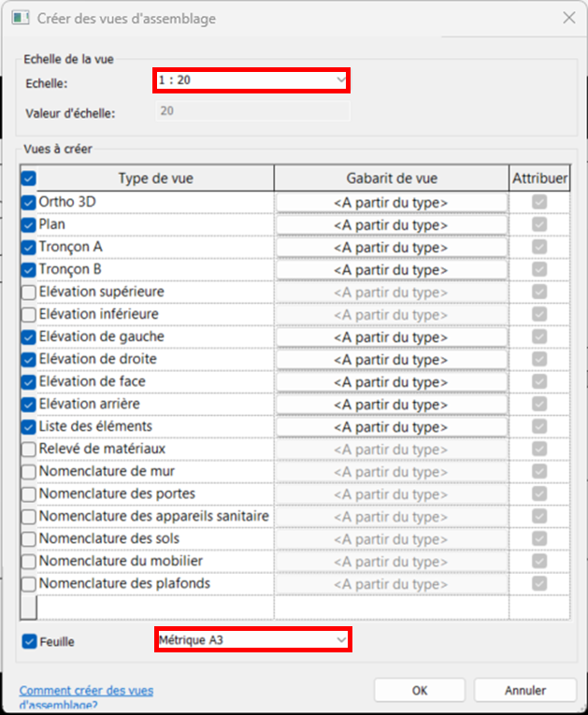Choose view template for Liste des éléments
Screen dimensions: 588x715
(391, 427)
